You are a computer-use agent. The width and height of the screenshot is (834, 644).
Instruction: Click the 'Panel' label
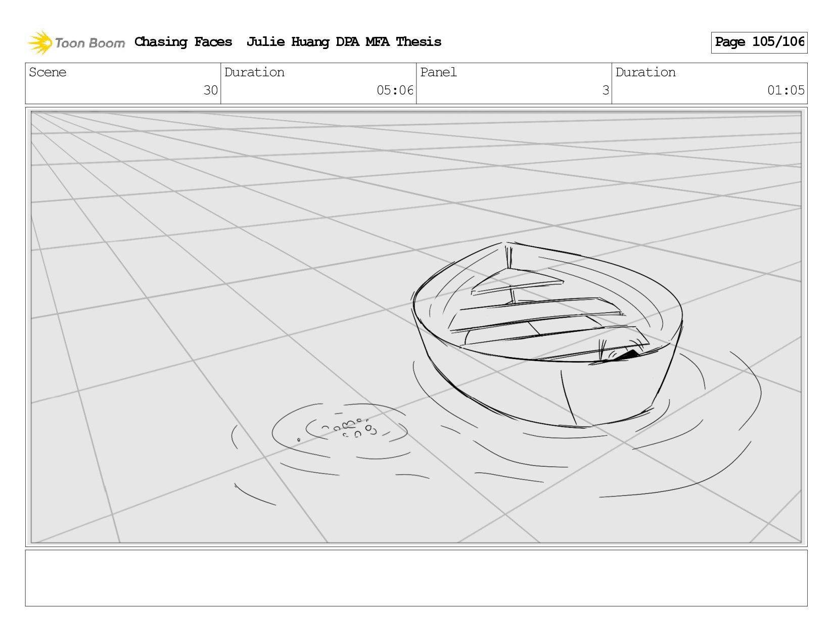pyautogui.click(x=438, y=72)
